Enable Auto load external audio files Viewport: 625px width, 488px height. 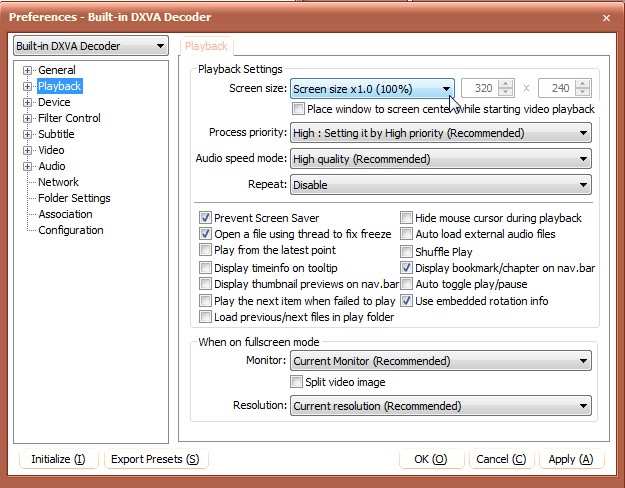tap(406, 234)
